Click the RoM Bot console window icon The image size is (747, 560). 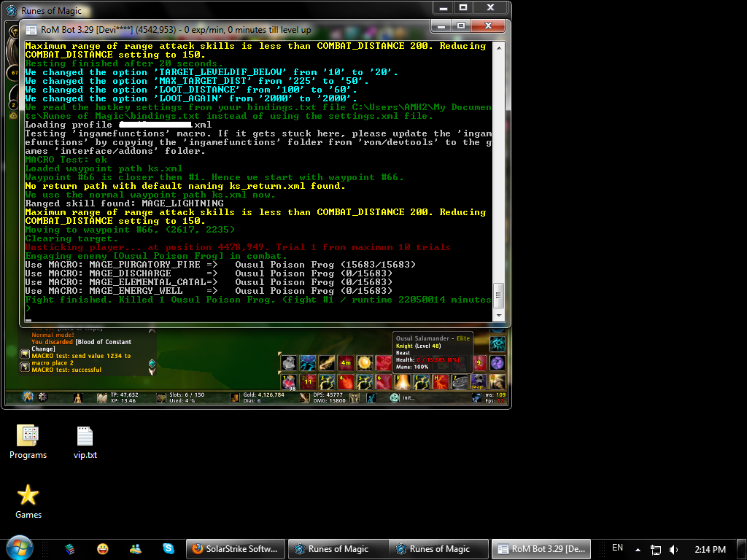31,30
